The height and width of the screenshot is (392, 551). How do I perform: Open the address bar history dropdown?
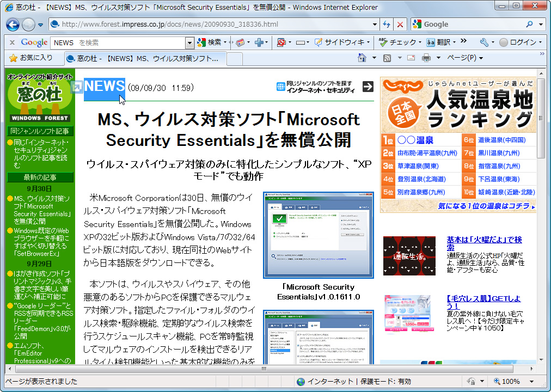[374, 24]
